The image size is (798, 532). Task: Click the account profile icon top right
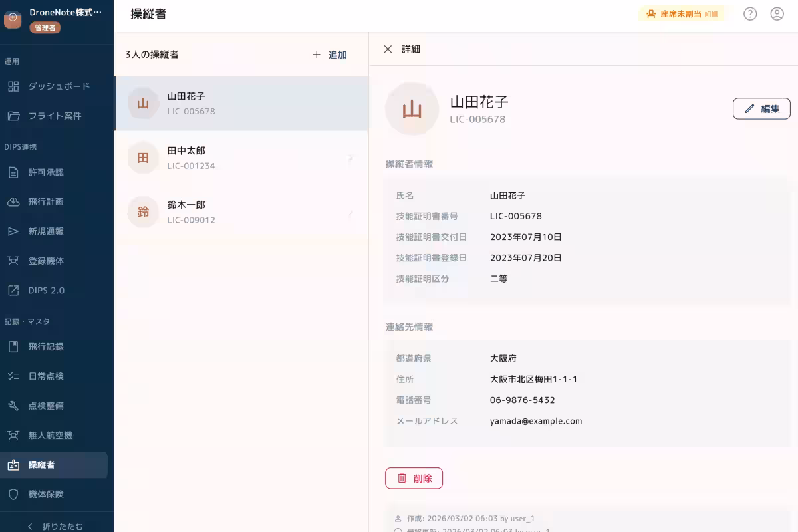[x=777, y=13]
